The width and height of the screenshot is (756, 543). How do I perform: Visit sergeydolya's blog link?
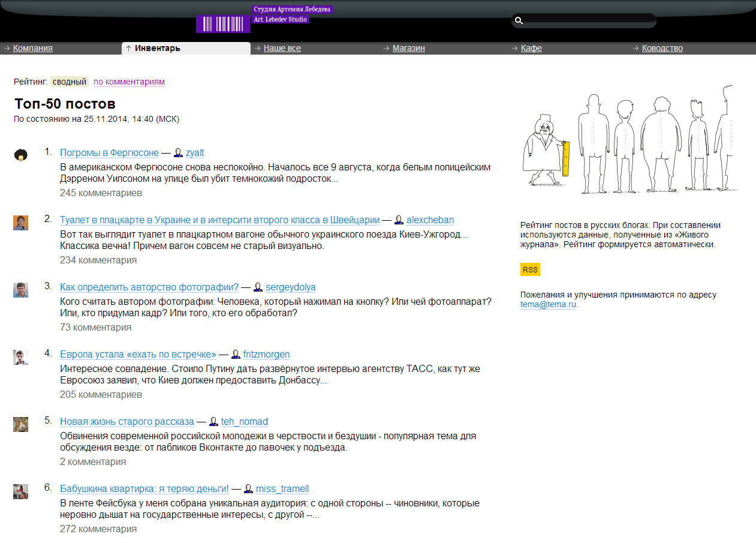[x=291, y=287]
